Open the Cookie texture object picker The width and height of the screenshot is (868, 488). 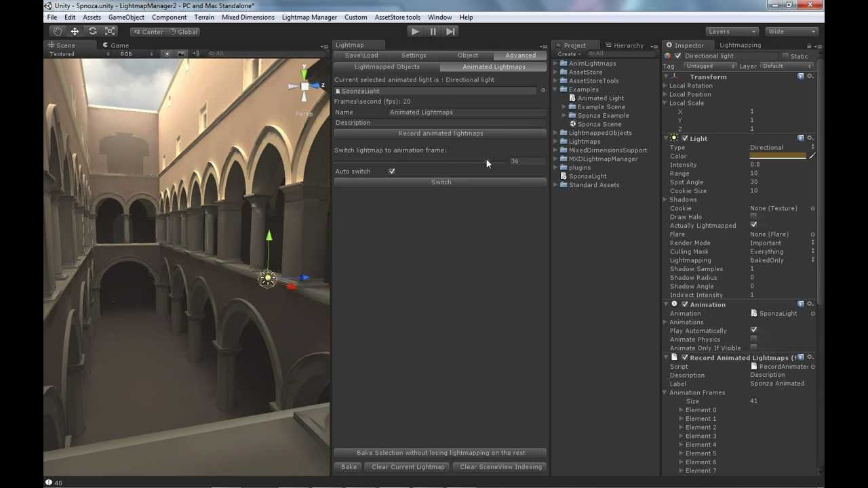pyautogui.click(x=813, y=208)
